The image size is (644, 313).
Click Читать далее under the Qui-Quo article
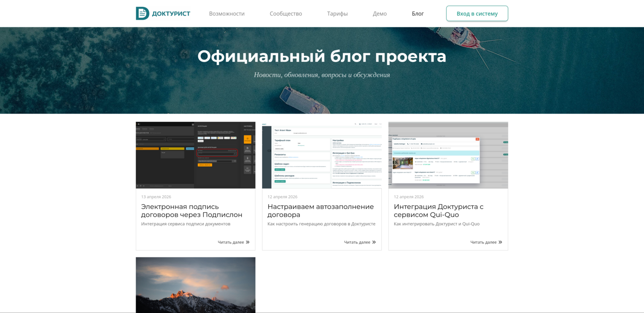click(x=483, y=242)
